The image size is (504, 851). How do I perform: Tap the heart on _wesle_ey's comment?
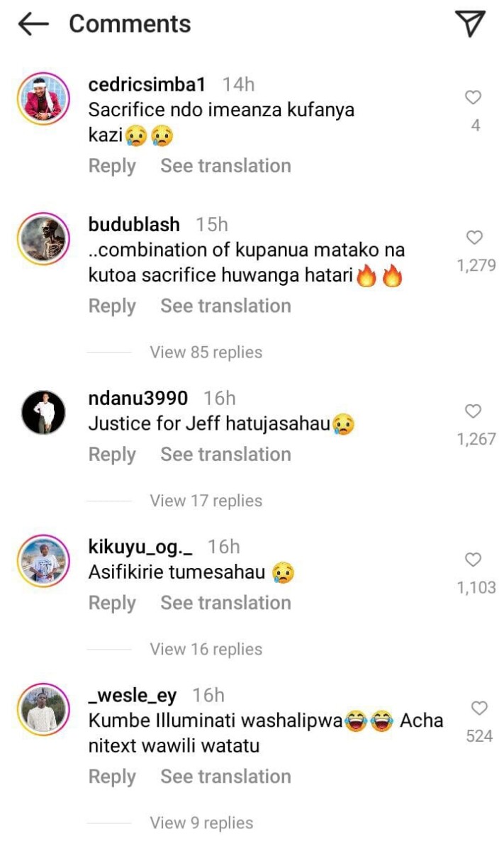479,708
